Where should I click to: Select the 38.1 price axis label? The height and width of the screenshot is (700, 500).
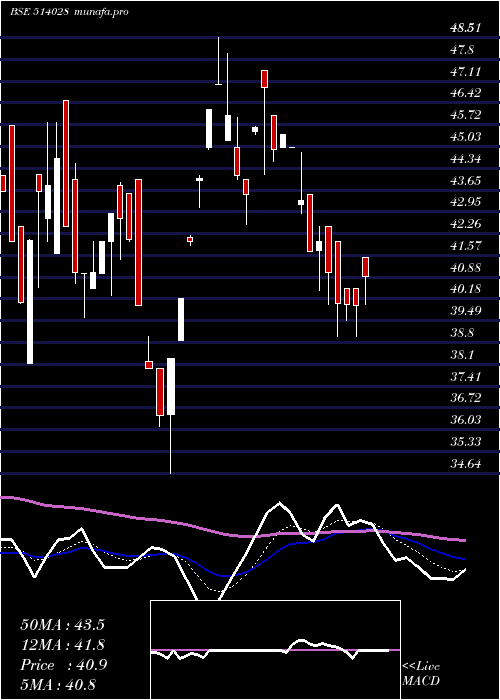click(462, 354)
